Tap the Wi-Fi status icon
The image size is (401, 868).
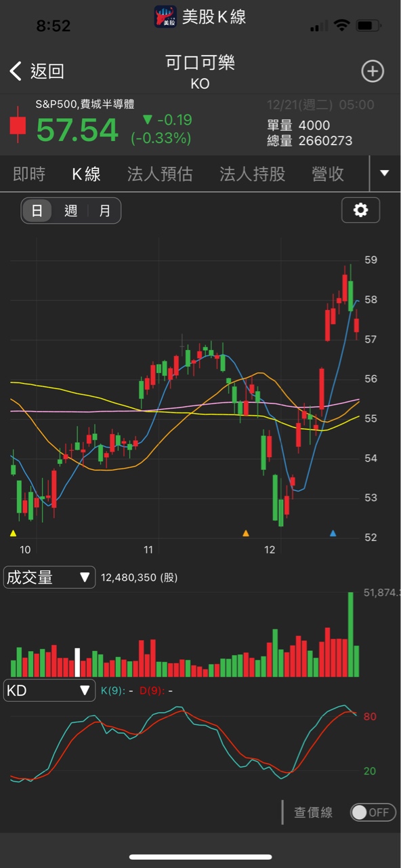[x=342, y=26]
